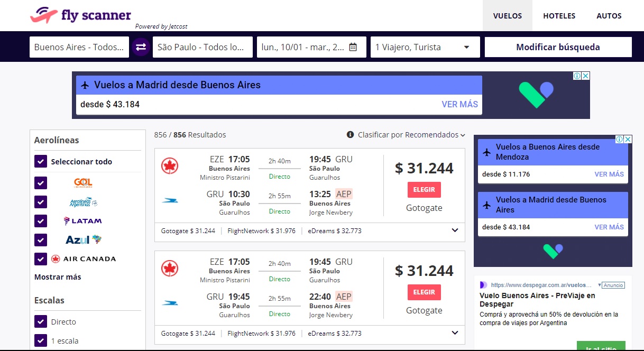Image resolution: width=644 pixels, height=351 pixels.
Task: Click the plane icon in Madrid banner ad
Action: coord(86,85)
